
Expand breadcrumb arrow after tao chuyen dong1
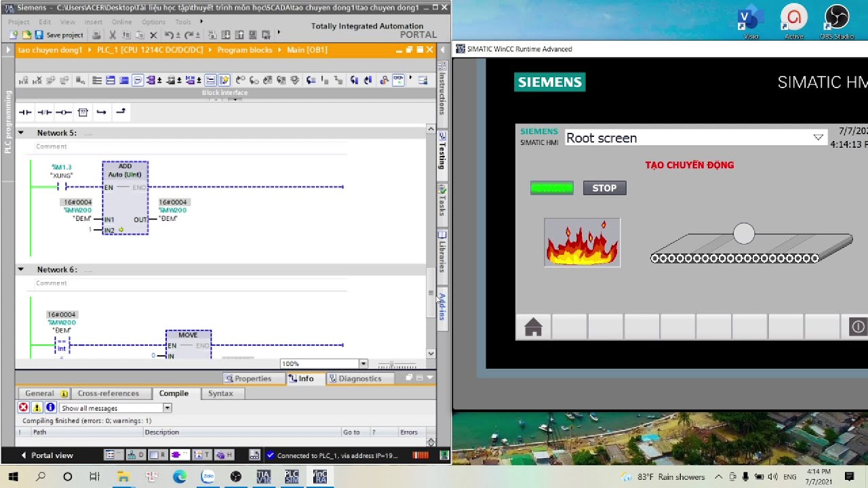pyautogui.click(x=89, y=50)
